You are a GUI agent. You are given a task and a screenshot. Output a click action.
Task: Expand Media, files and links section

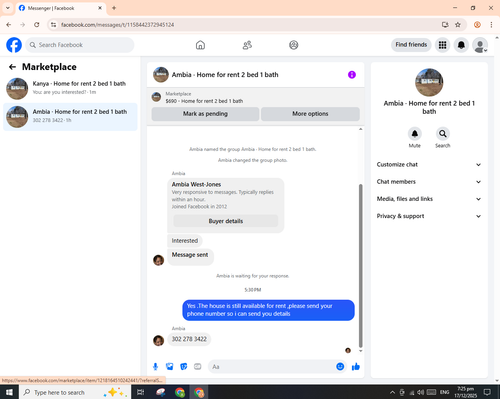pos(429,199)
